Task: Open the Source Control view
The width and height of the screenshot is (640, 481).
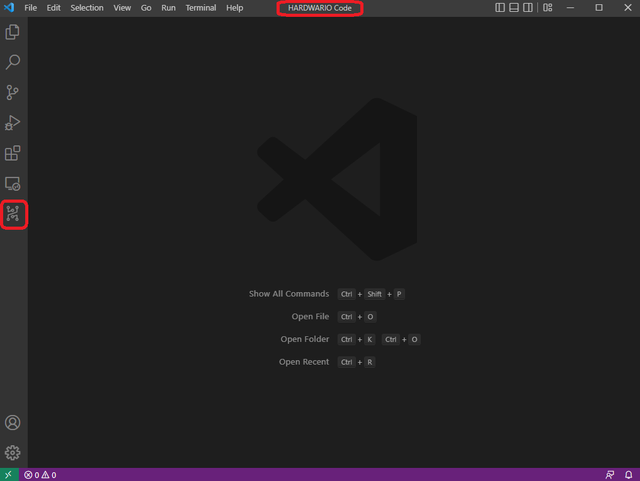Action: tap(13, 92)
